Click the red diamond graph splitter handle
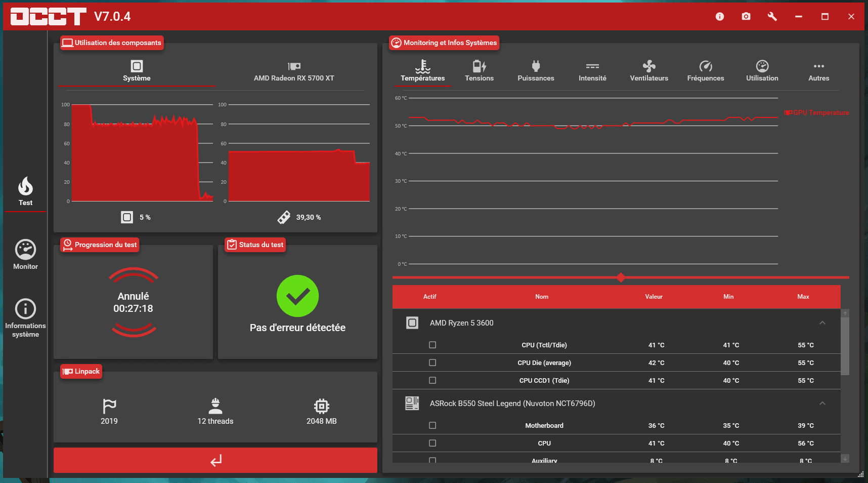 click(x=621, y=277)
